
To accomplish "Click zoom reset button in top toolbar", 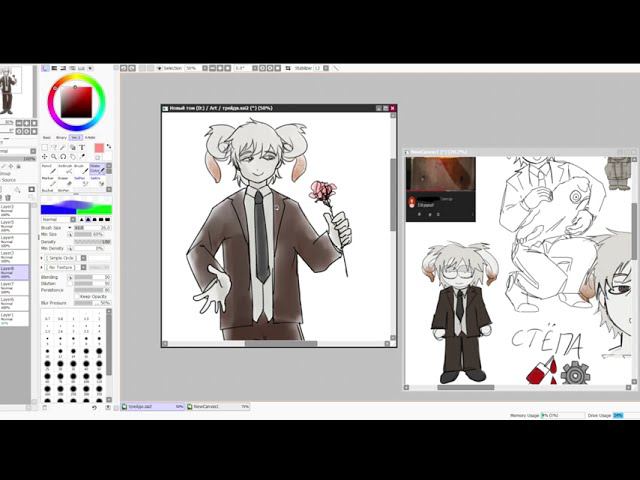I will click(x=228, y=68).
